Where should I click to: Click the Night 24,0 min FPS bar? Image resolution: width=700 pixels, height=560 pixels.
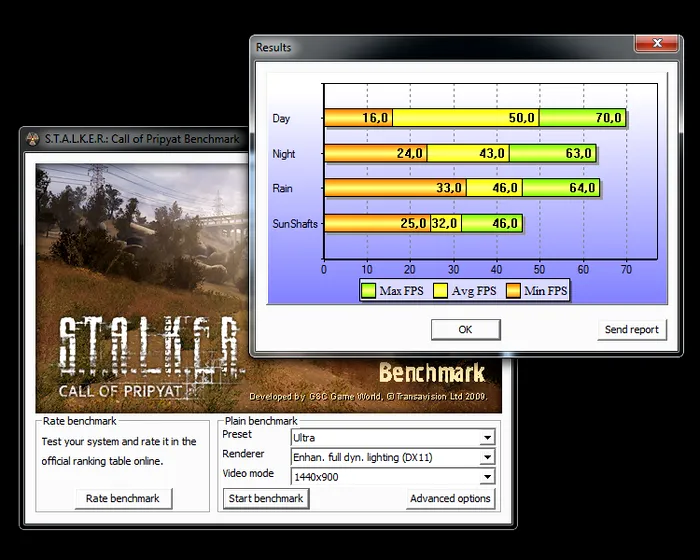click(376, 153)
